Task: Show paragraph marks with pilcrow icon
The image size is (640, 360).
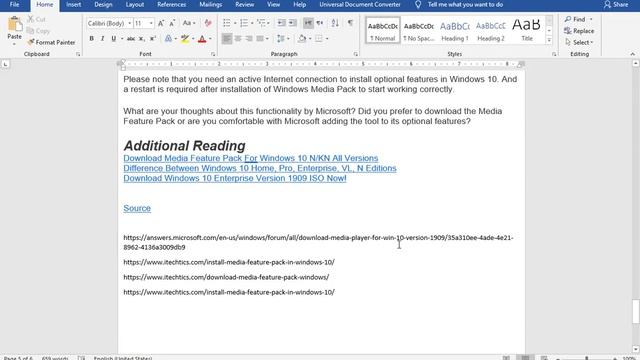Action: point(350,23)
